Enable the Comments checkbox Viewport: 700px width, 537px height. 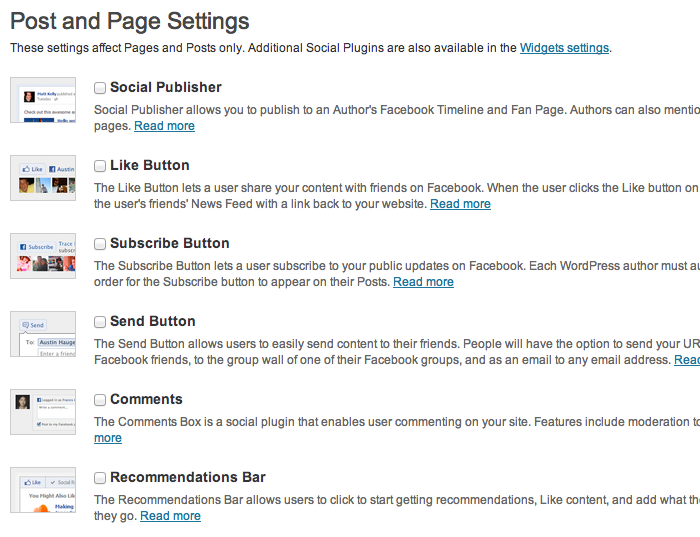point(100,400)
